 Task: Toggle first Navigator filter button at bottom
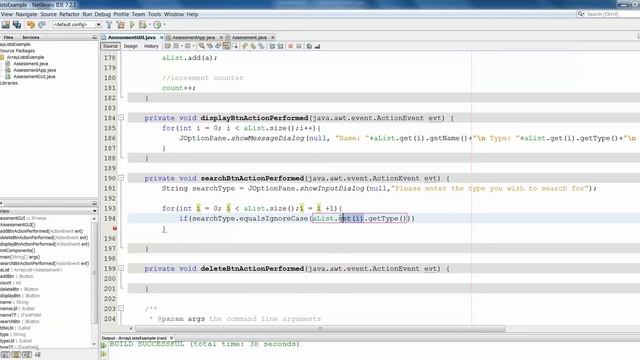click(5, 355)
